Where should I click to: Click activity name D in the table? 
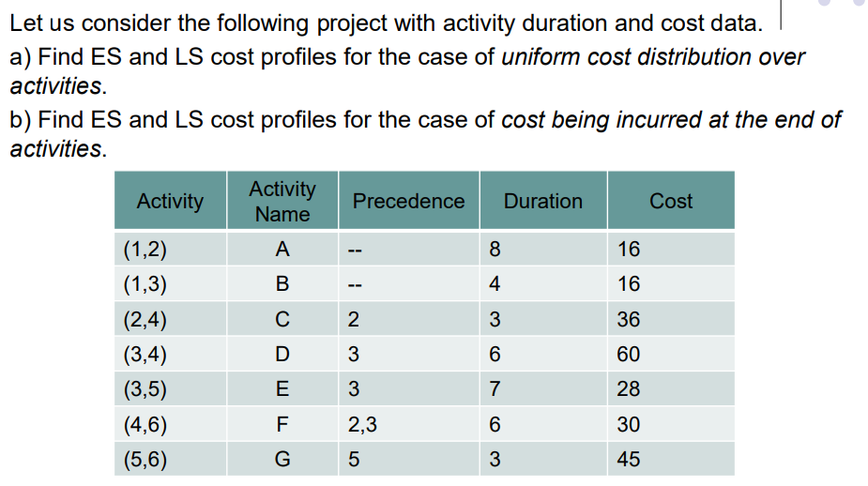pos(282,355)
